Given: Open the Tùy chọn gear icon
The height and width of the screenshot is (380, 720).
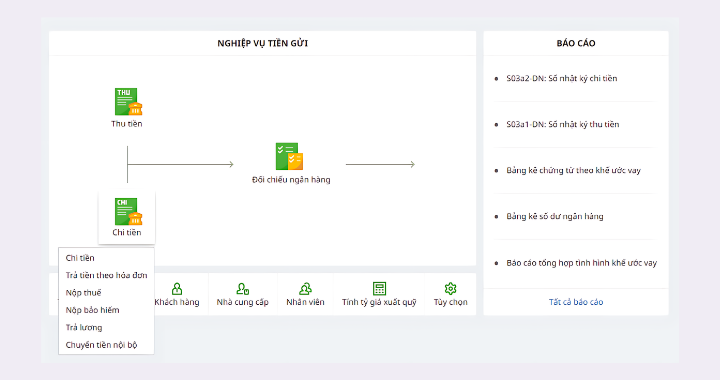Looking at the screenshot, I should pos(450,289).
